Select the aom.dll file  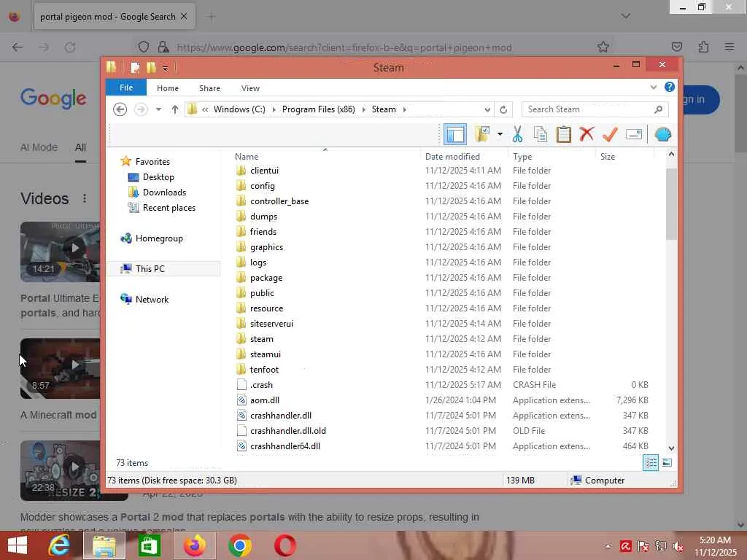(x=264, y=400)
